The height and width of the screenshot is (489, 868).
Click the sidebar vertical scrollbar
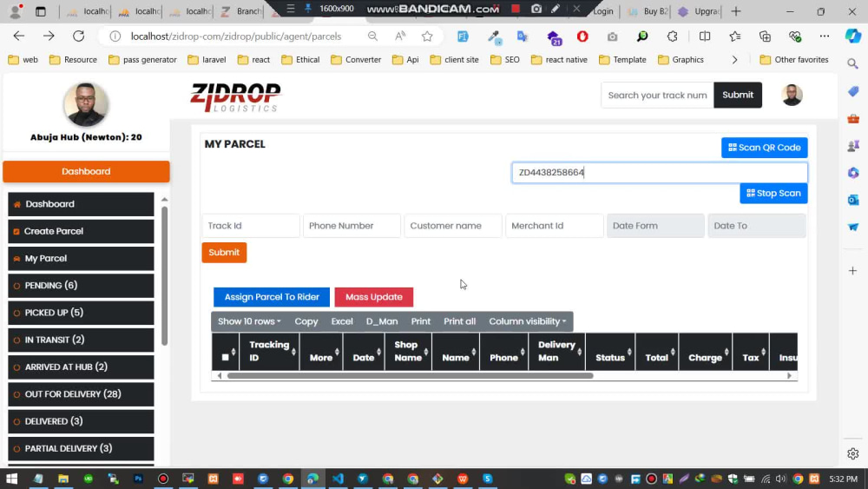pyautogui.click(x=164, y=275)
